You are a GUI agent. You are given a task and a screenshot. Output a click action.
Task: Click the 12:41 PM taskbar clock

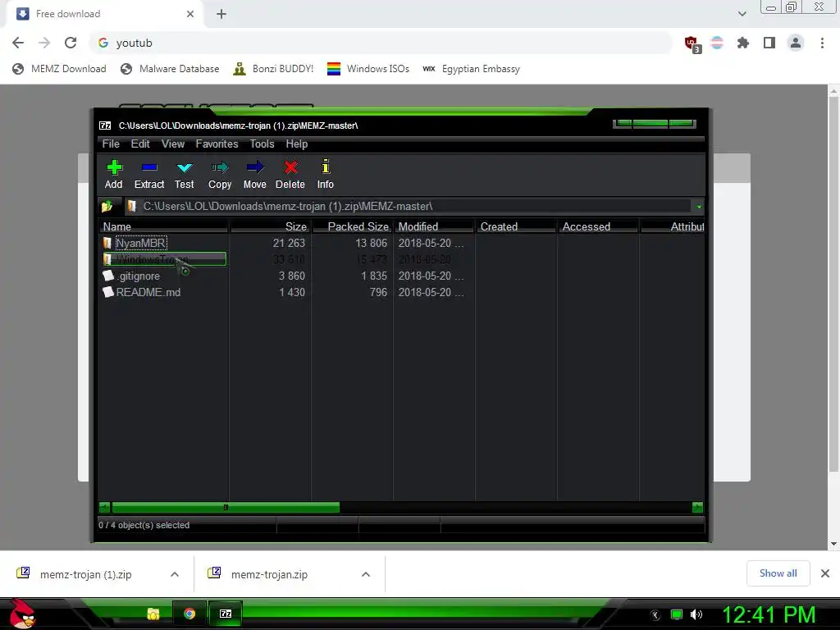[769, 614]
